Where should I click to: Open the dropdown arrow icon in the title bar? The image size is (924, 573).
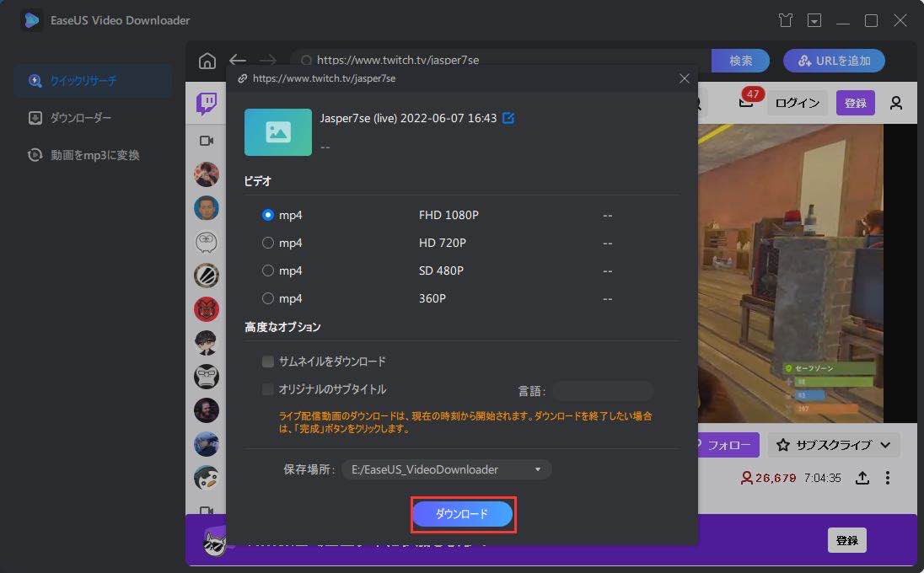pyautogui.click(x=815, y=18)
